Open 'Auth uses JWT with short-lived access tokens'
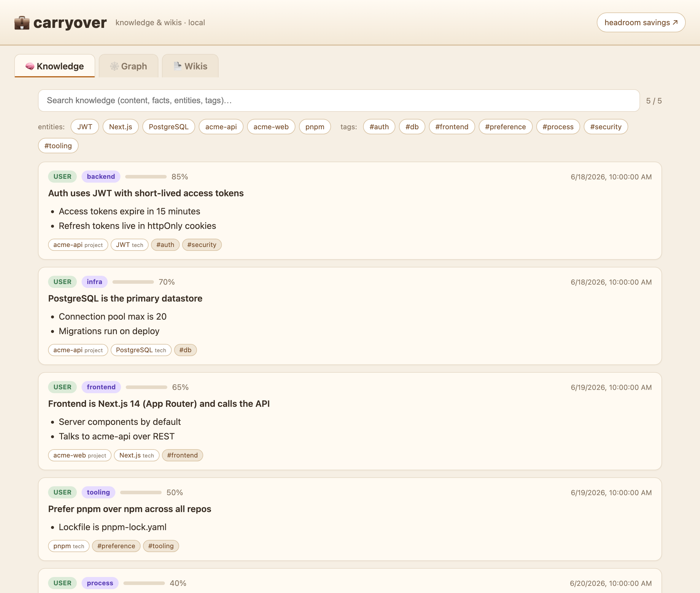Viewport: 700px width, 593px height. [146, 193]
